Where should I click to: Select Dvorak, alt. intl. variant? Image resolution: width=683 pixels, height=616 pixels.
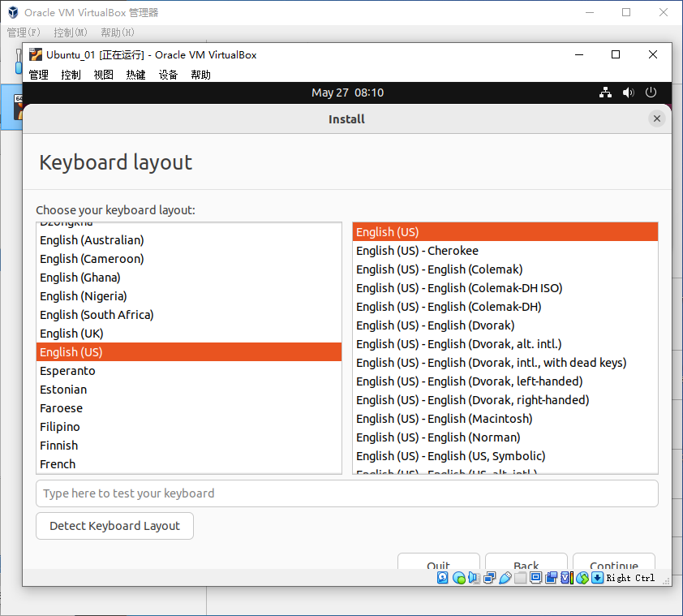tap(505, 344)
